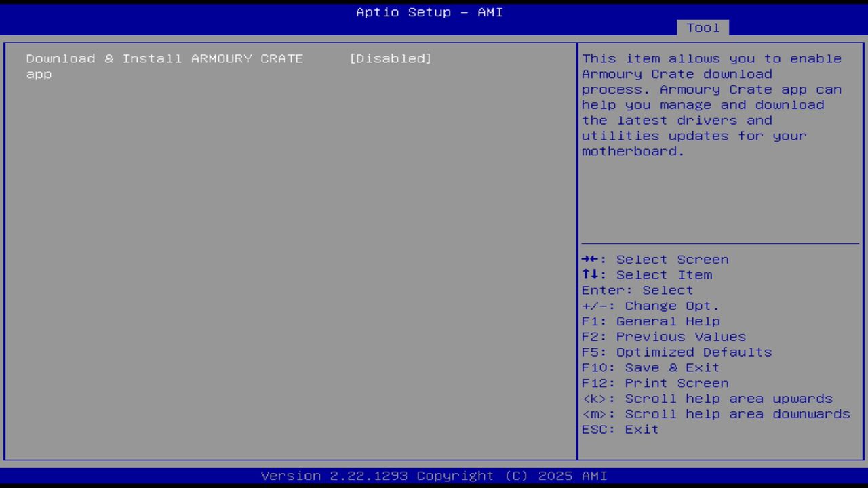The height and width of the screenshot is (488, 868).
Task: Click the <m>: Scroll help area downwards entry
Action: click(x=715, y=413)
